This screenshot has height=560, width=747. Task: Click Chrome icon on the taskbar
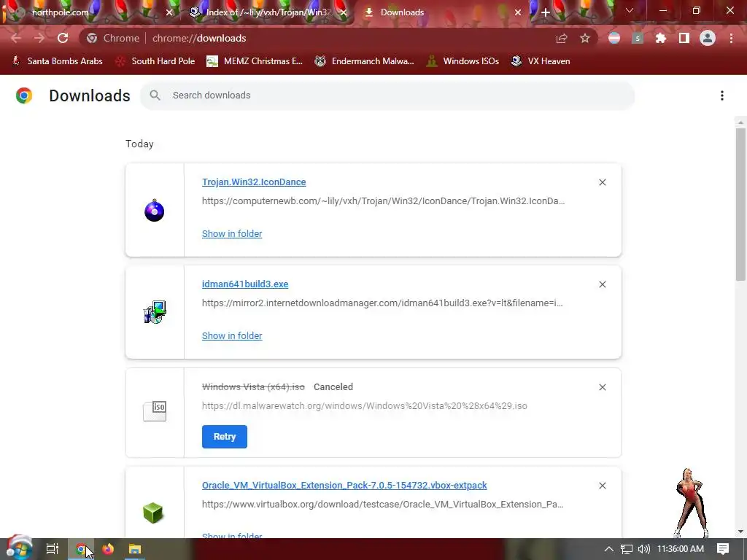coord(80,549)
